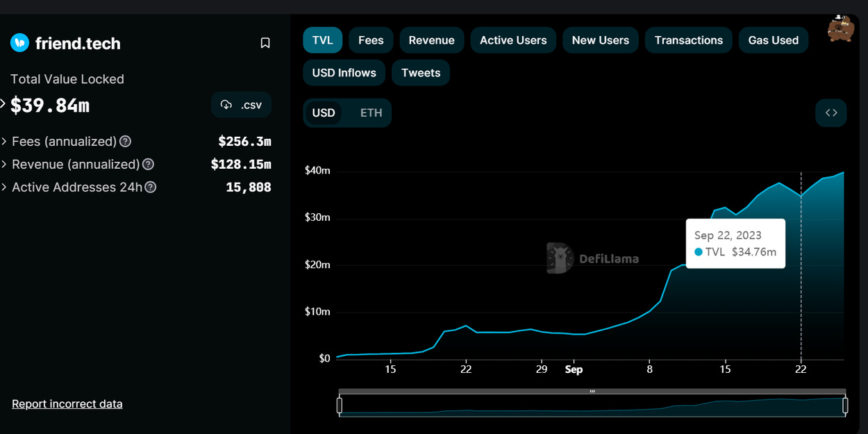Click the Sep 22, 2023 tooltip
This screenshot has width=868, height=434.
click(735, 244)
